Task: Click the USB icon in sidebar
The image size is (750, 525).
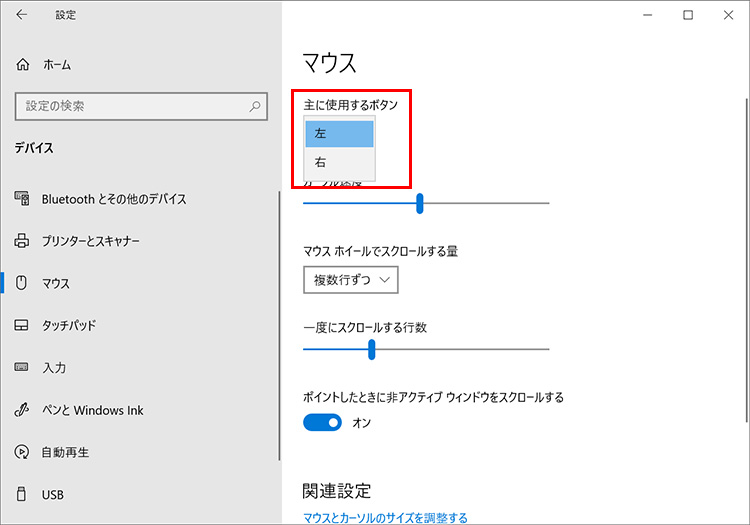Action: 23,495
